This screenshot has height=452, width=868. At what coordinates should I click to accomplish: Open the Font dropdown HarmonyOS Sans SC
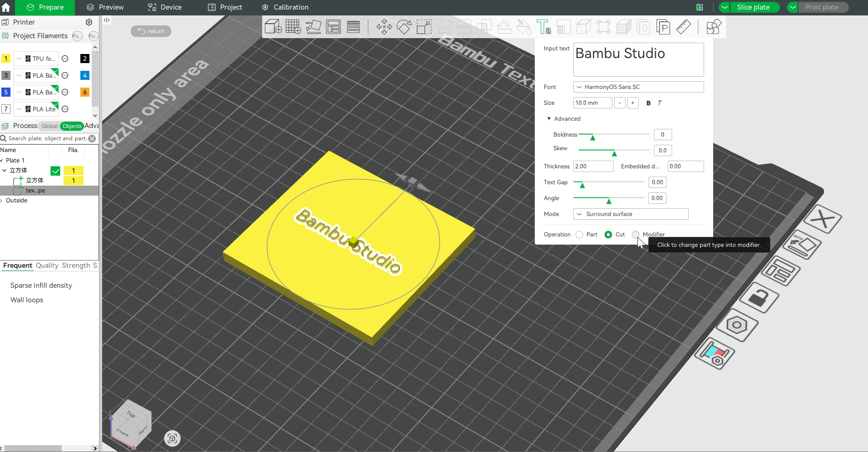tap(638, 87)
